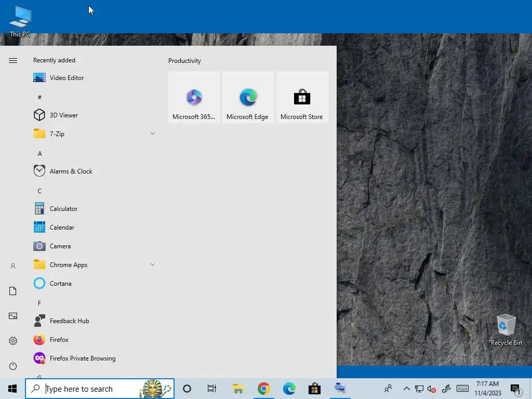Open the Microsoft 365 tile
This screenshot has height=399, width=532.
tap(194, 97)
